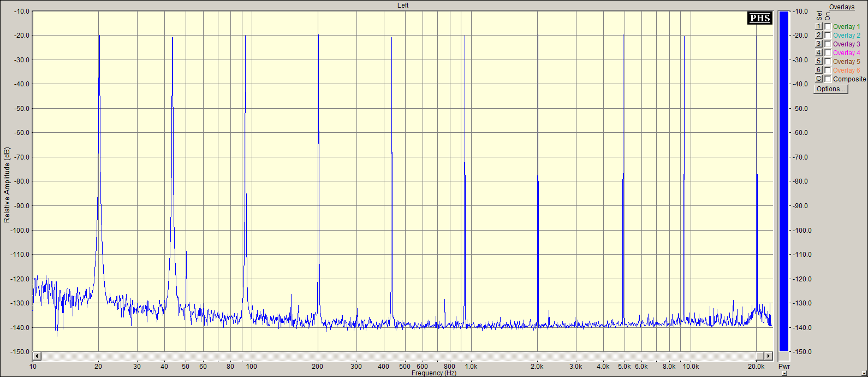This screenshot has width=868, height=377.
Task: Click the 'Overlay 3' purple label
Action: point(846,44)
